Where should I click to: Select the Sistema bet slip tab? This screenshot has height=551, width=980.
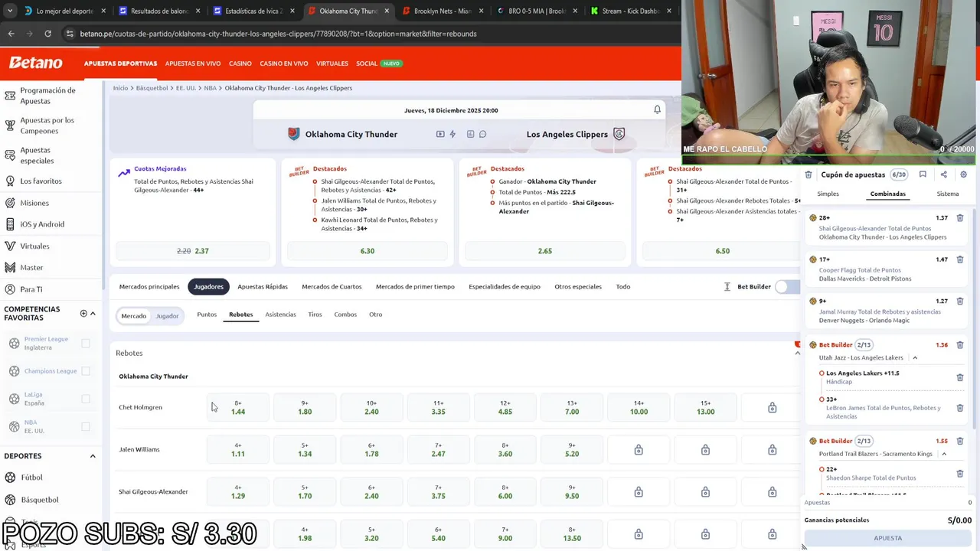click(x=948, y=194)
